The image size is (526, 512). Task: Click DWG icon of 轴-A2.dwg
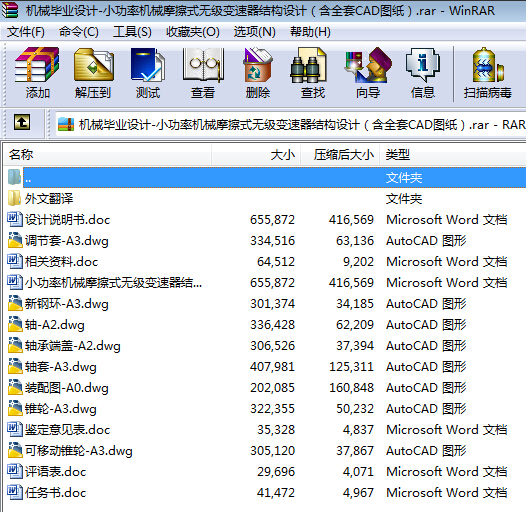coord(14,324)
